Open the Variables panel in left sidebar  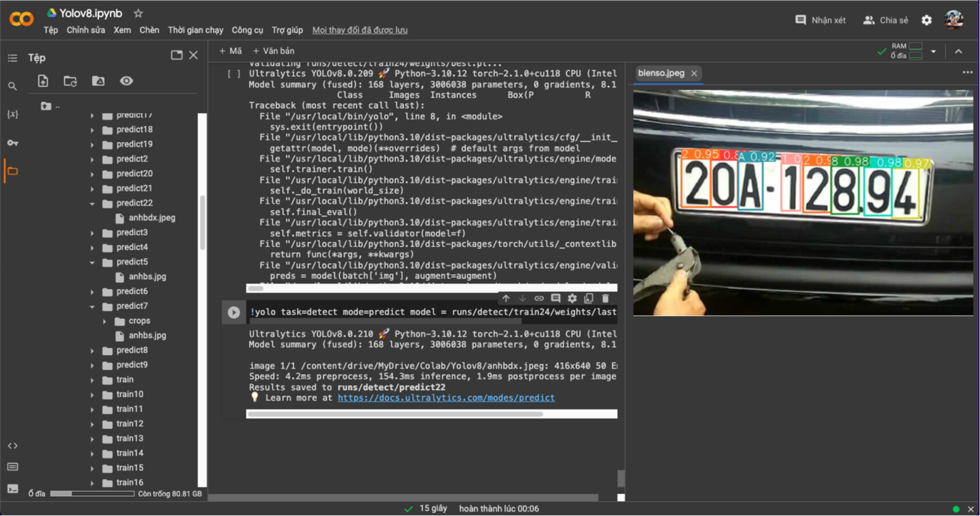tap(12, 115)
